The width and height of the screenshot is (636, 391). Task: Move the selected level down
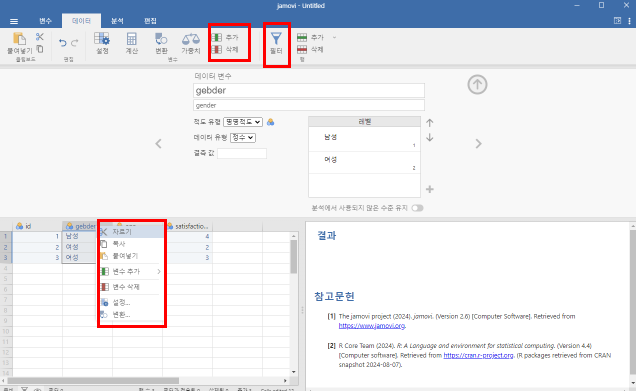tap(430, 137)
